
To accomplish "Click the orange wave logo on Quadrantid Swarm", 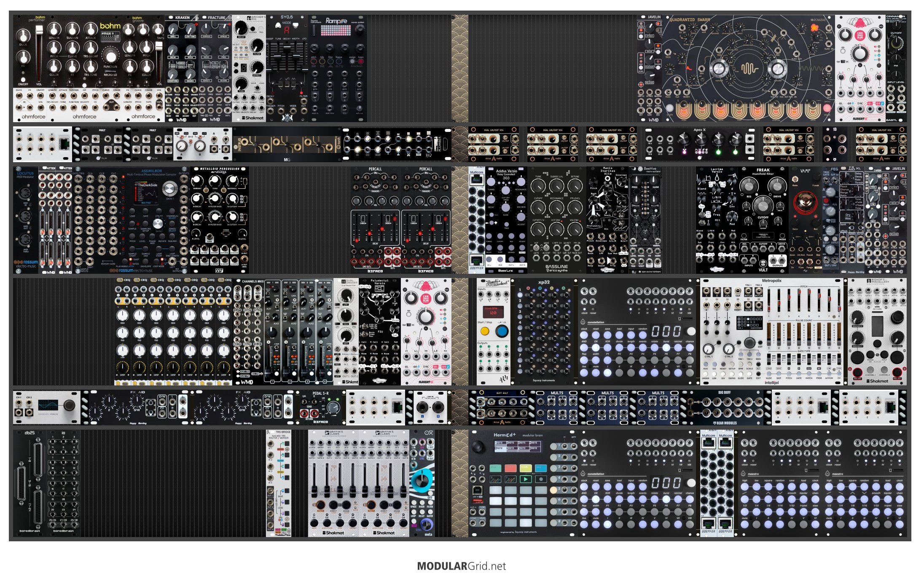I will coord(749,69).
